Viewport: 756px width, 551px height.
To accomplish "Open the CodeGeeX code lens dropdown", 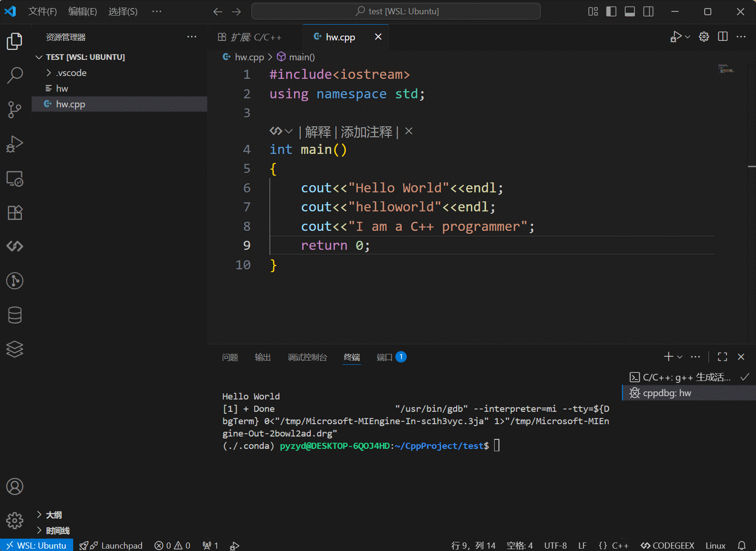I will pos(281,131).
